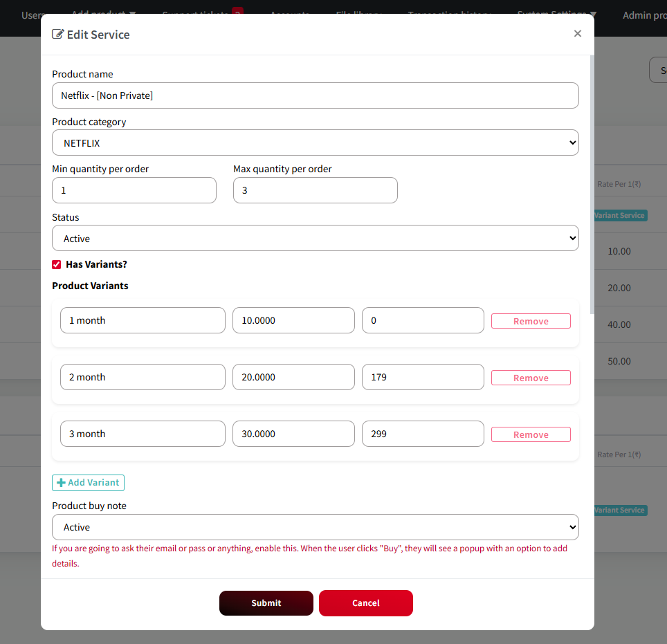Click the 50.00 rate in background table
Image resolution: width=667 pixels, height=644 pixels.
[619, 361]
